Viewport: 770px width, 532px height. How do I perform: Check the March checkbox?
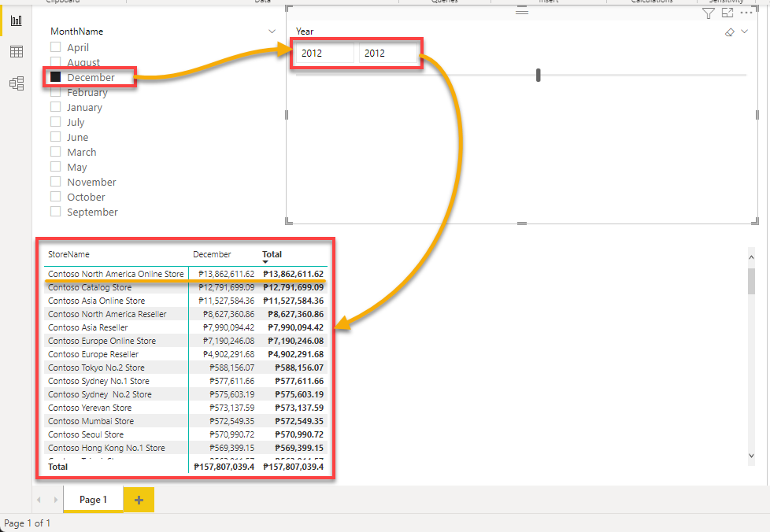coord(55,152)
